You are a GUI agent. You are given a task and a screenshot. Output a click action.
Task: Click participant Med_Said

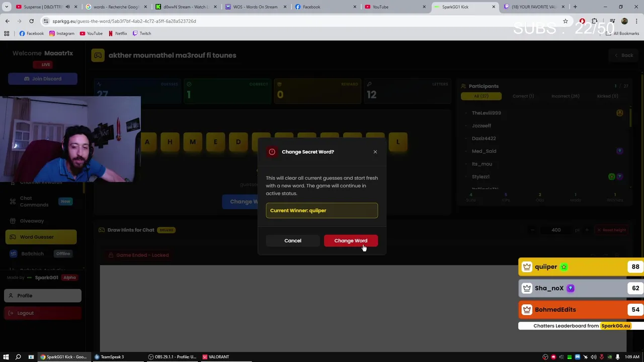pos(484,151)
